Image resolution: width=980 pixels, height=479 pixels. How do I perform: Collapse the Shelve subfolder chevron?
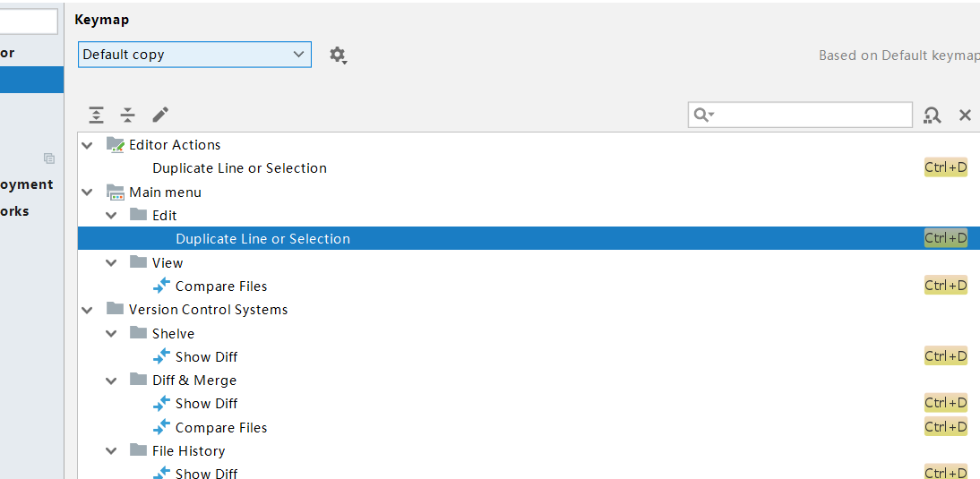pos(111,333)
